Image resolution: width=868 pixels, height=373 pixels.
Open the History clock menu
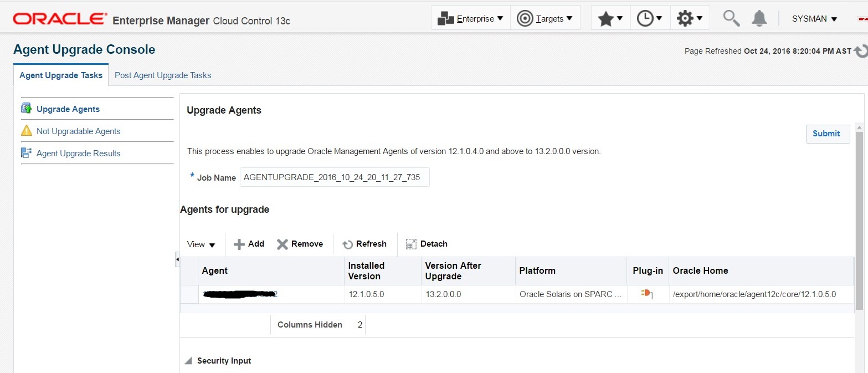650,18
